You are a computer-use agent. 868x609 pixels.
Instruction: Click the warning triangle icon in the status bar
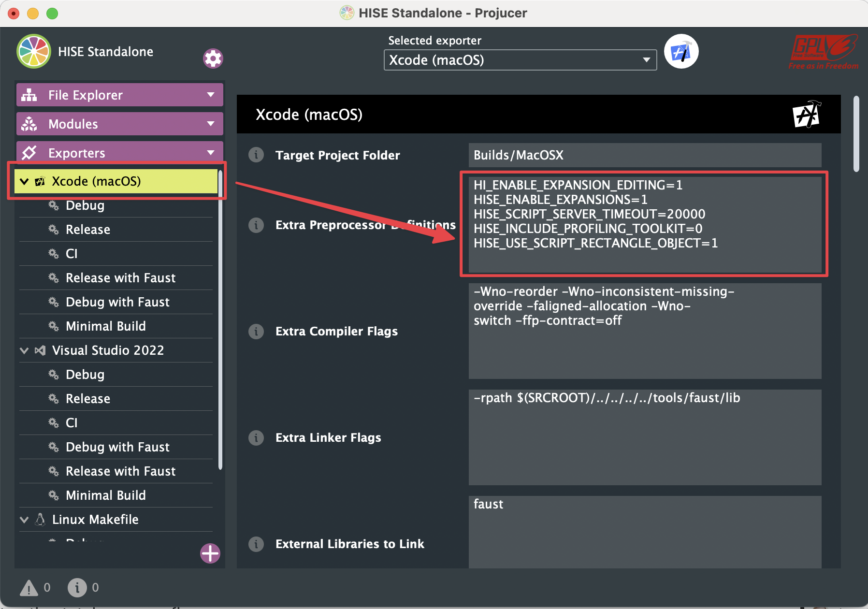pos(29,588)
